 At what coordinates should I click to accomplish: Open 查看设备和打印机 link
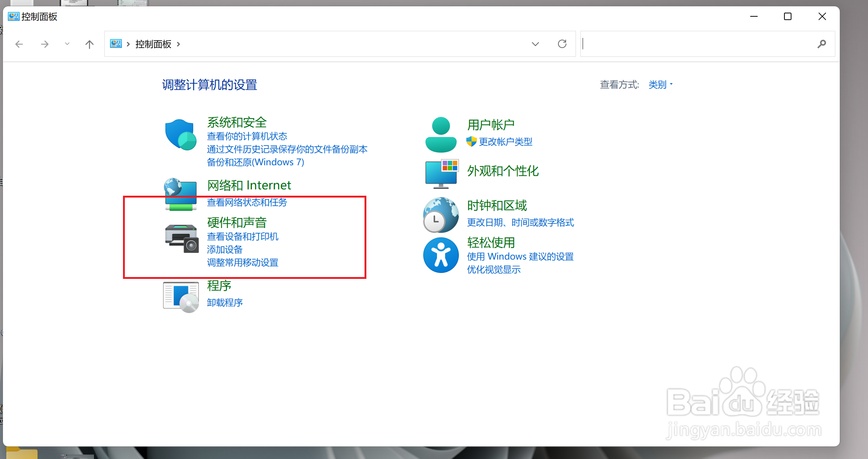[x=242, y=237]
